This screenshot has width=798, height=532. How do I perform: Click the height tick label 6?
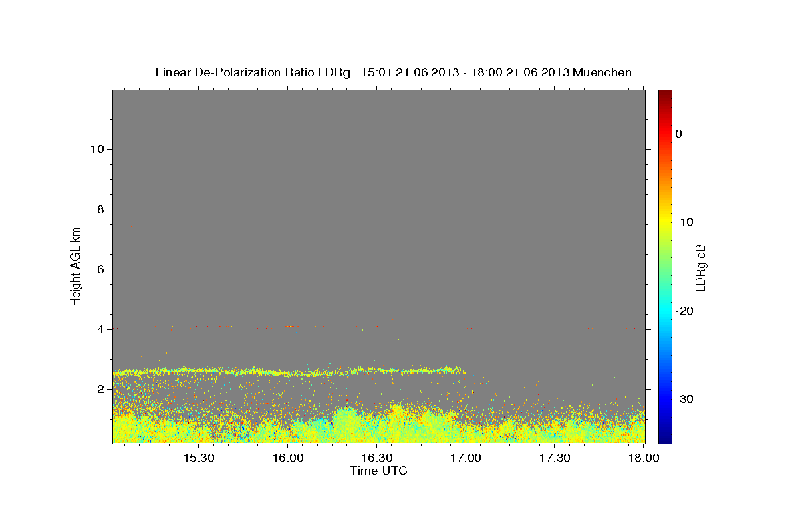(99, 269)
